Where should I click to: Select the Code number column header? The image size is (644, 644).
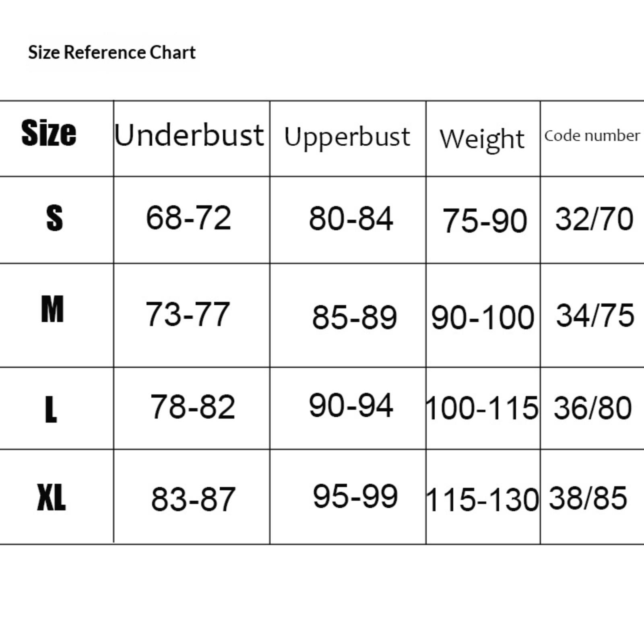tap(592, 136)
